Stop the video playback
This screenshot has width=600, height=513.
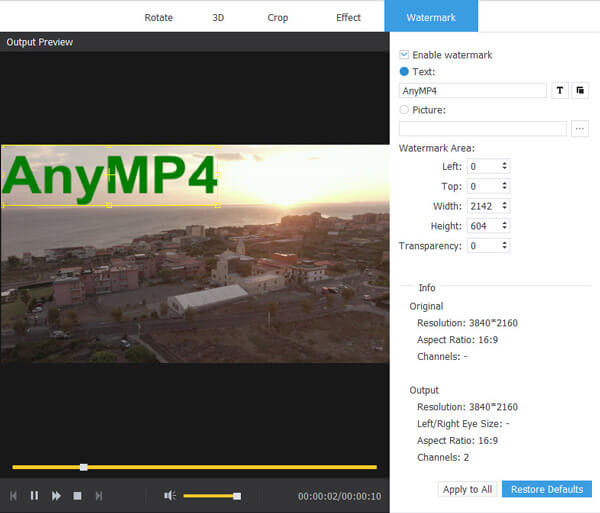coord(77,495)
